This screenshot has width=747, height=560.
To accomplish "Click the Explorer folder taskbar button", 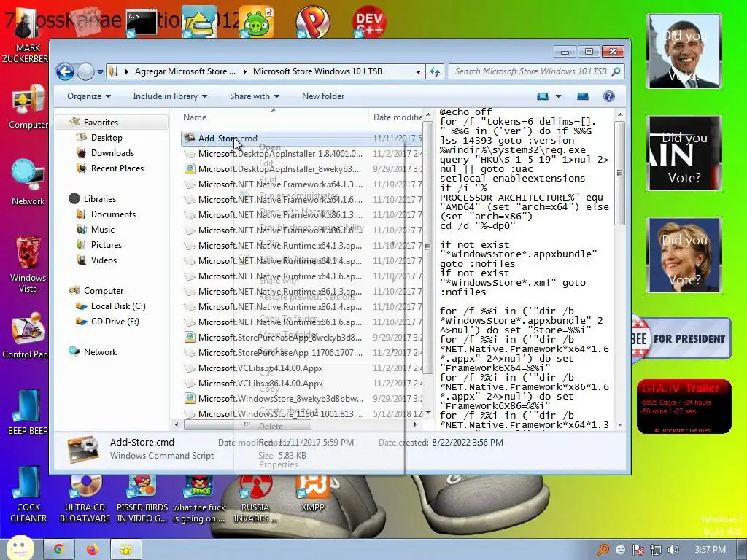I will click(x=126, y=550).
